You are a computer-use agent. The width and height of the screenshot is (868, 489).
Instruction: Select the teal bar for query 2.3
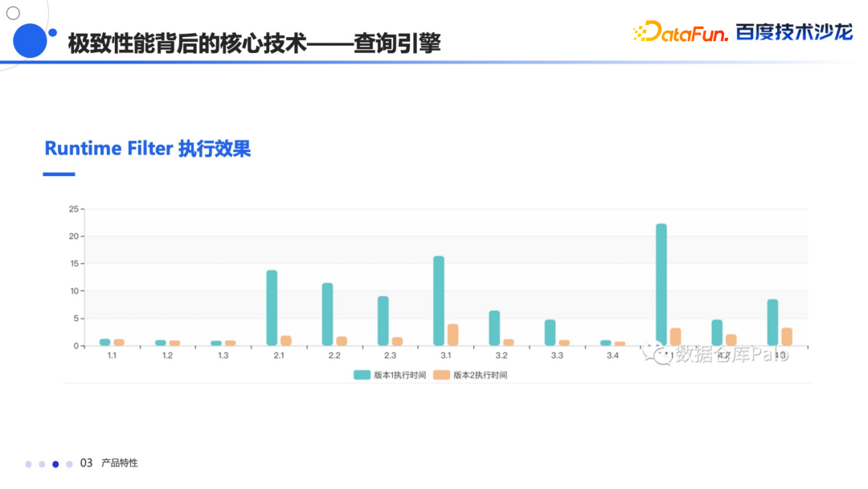383,321
